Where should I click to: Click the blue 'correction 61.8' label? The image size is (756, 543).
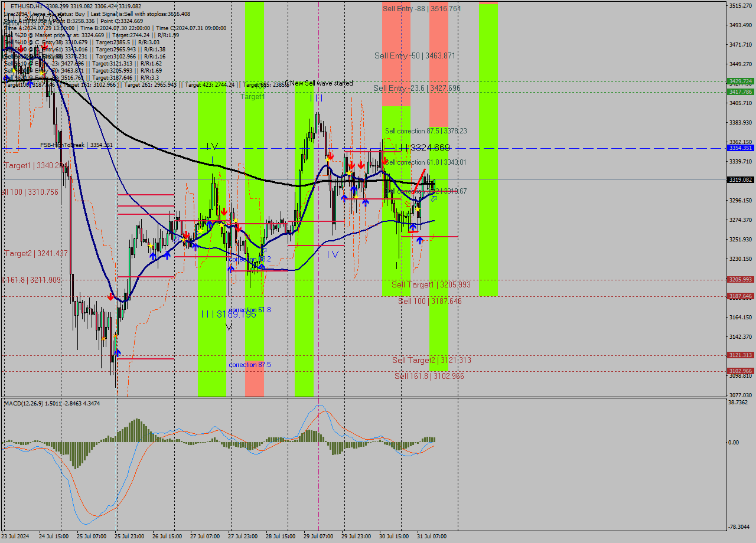250,310
